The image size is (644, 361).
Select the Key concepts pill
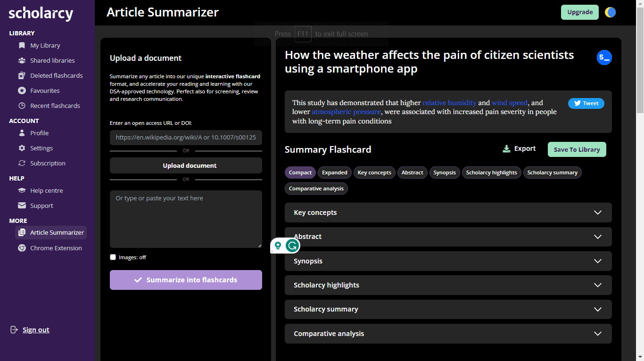click(374, 172)
